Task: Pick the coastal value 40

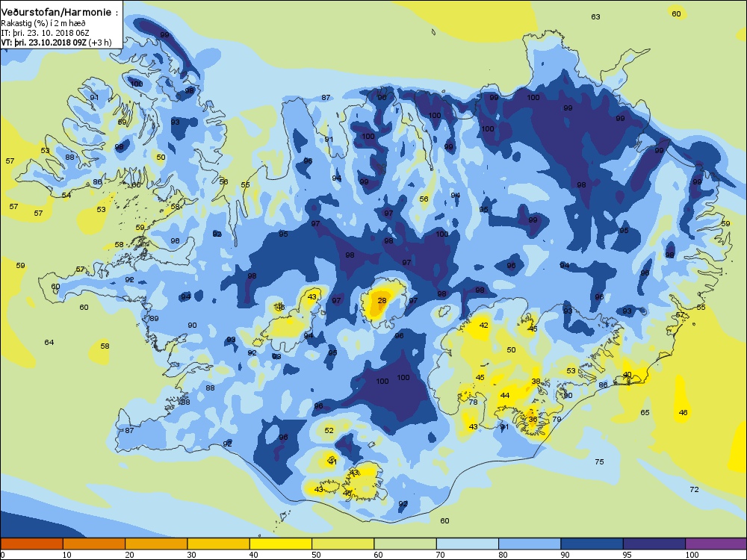Action: click(627, 374)
